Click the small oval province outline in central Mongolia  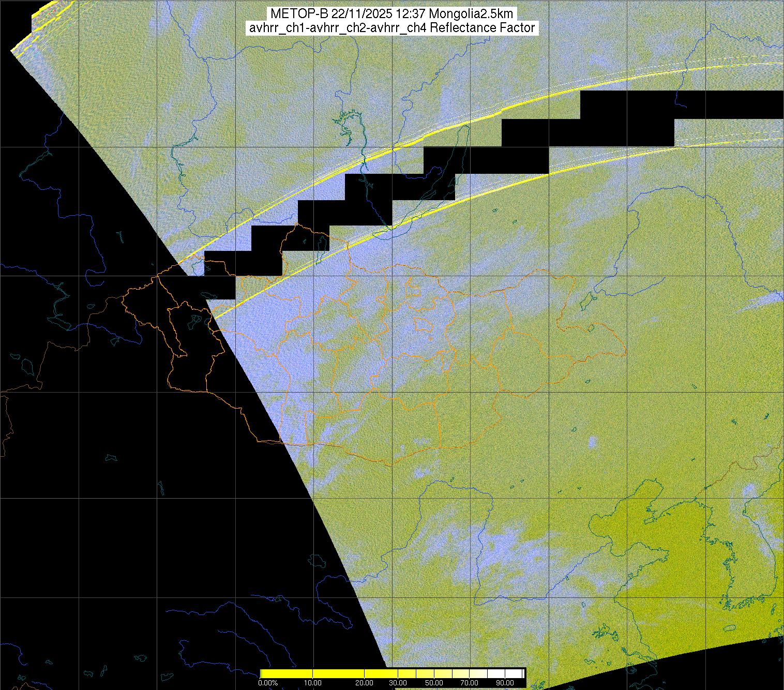(424, 325)
